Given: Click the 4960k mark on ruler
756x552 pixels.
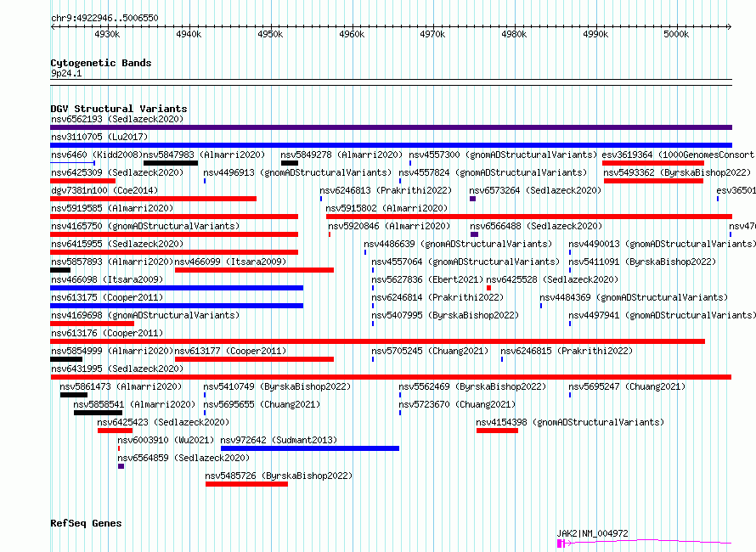Looking at the screenshot, I should tap(352, 34).
